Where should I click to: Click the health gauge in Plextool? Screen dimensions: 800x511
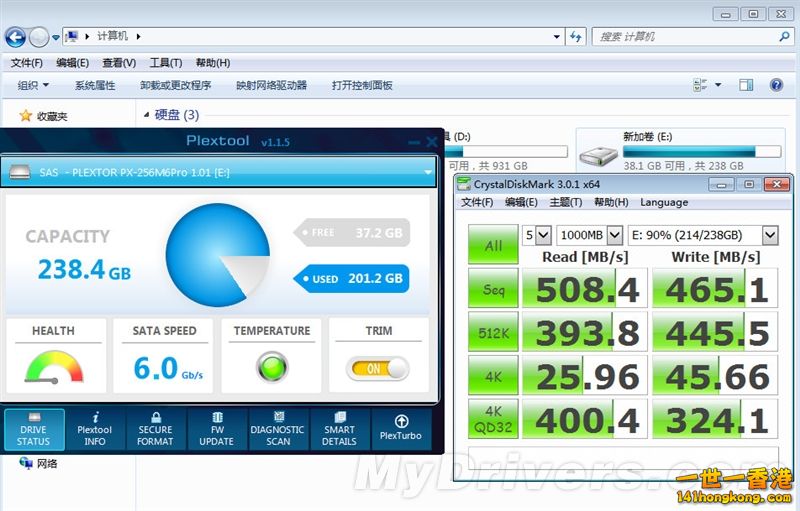54,366
